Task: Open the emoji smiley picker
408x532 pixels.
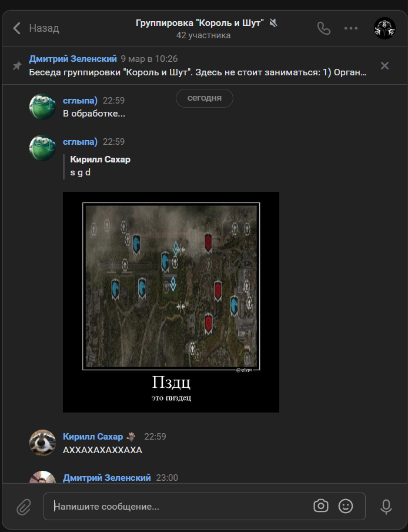Action: click(x=346, y=506)
